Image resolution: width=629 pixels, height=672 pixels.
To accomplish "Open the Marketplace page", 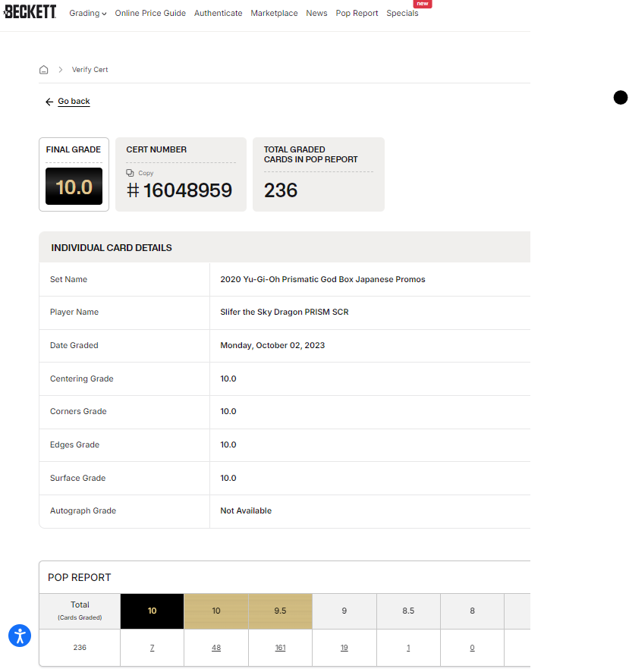I will click(x=274, y=13).
